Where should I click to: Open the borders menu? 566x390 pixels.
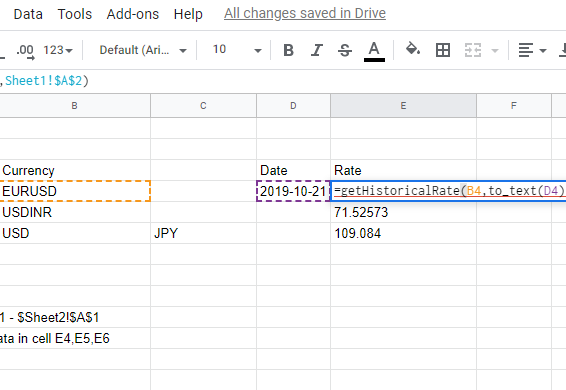coord(443,50)
